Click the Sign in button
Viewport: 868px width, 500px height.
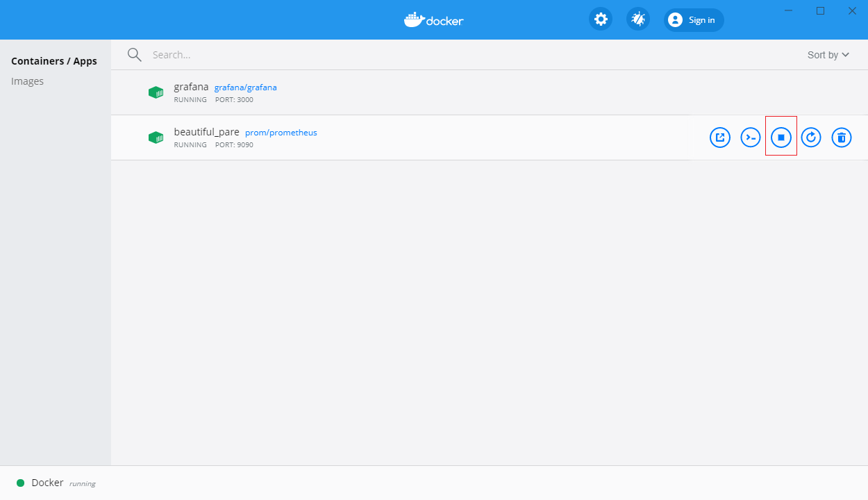(694, 20)
